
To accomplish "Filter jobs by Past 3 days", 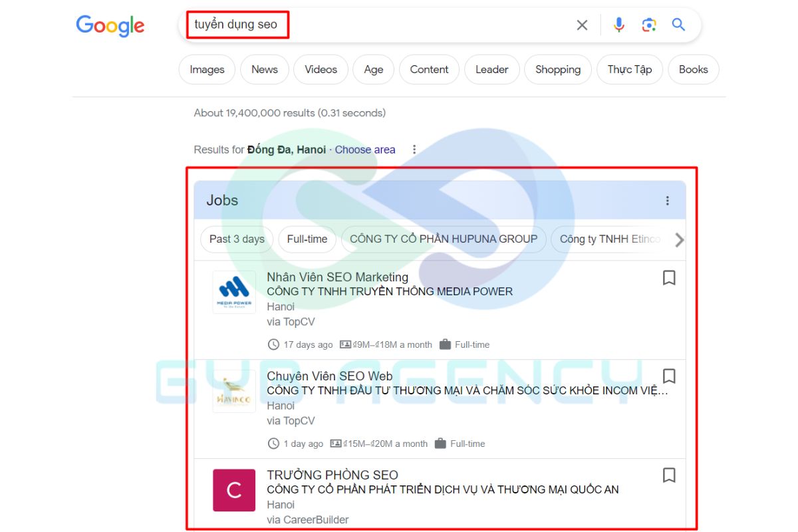I will pyautogui.click(x=237, y=239).
